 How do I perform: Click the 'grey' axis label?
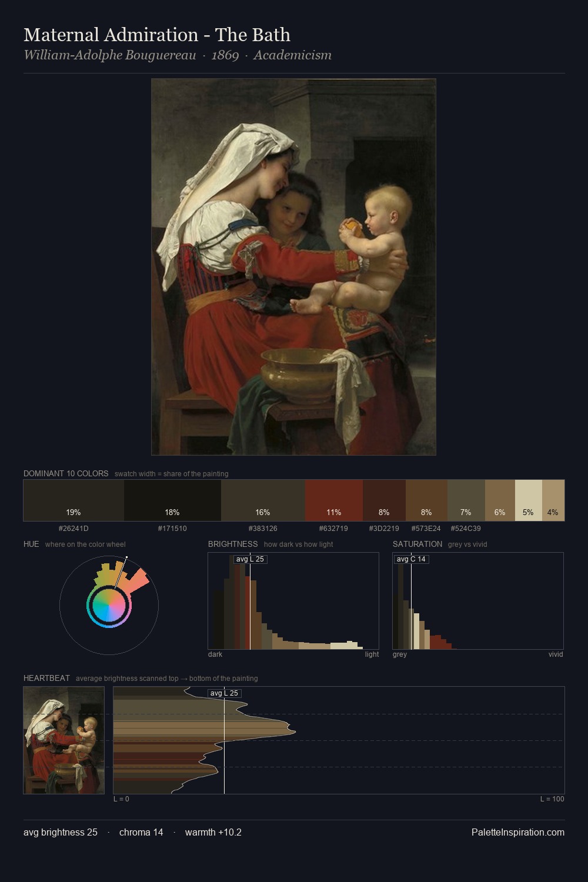400,654
